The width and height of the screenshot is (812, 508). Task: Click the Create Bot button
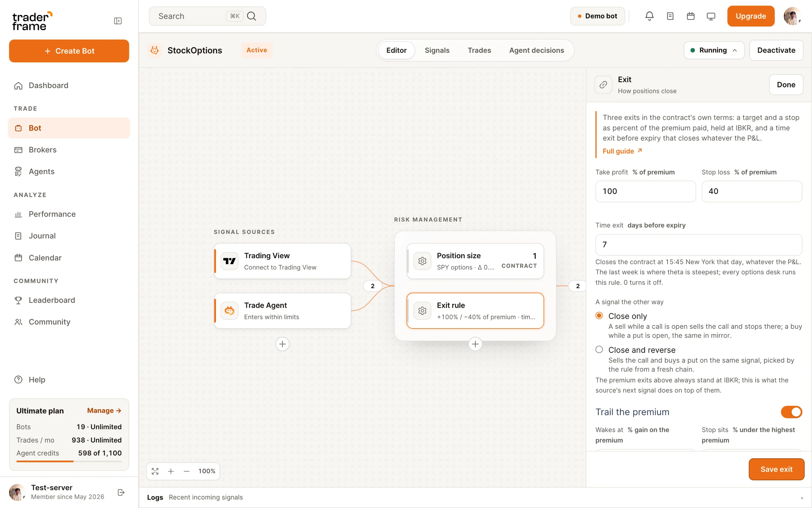point(69,51)
